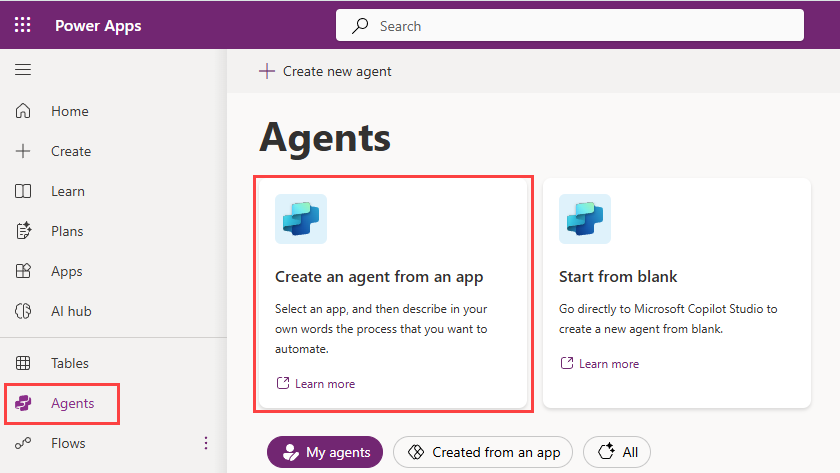Click external link icon on Start from blank card

(567, 363)
